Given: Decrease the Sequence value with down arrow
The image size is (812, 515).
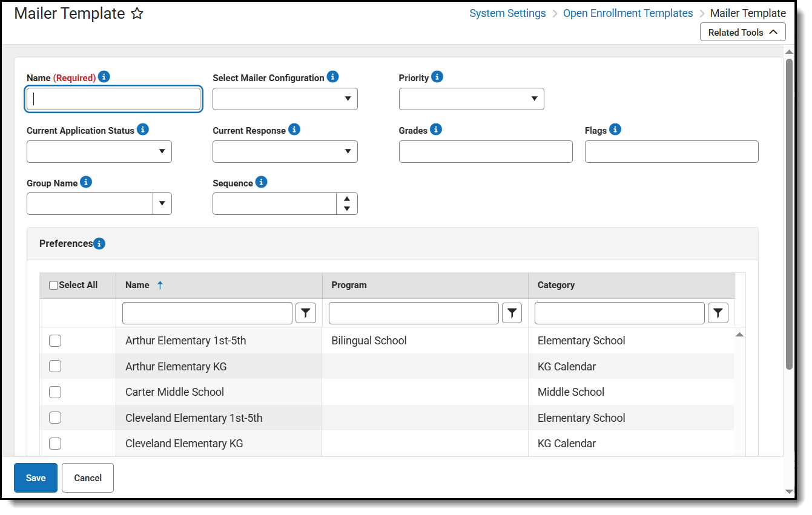Looking at the screenshot, I should point(347,209).
